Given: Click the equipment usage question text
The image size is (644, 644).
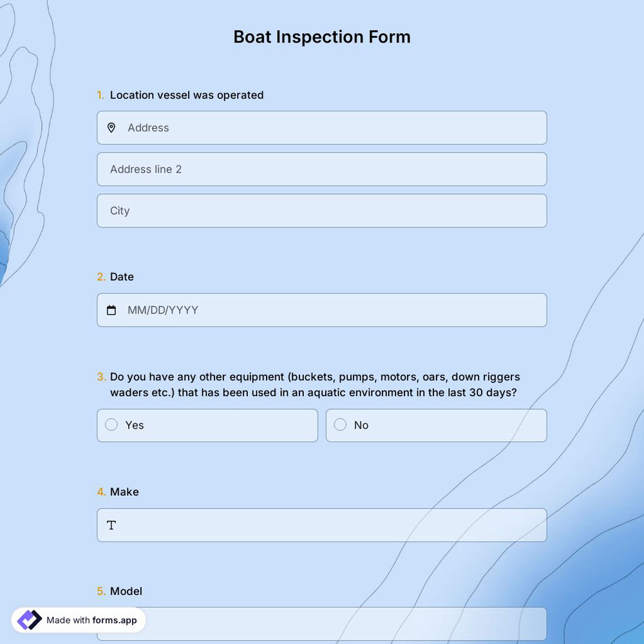Looking at the screenshot, I should [x=316, y=384].
